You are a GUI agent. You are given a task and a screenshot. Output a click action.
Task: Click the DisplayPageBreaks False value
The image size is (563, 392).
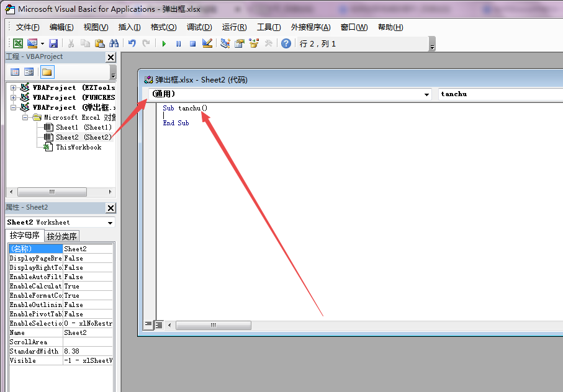(x=88, y=258)
